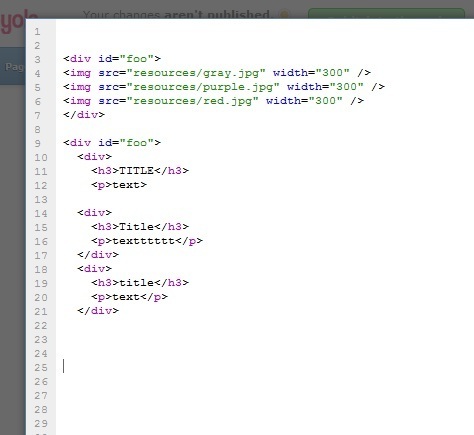Click line number 29 in gutter
The image size is (474, 435).
pyautogui.click(x=41, y=424)
